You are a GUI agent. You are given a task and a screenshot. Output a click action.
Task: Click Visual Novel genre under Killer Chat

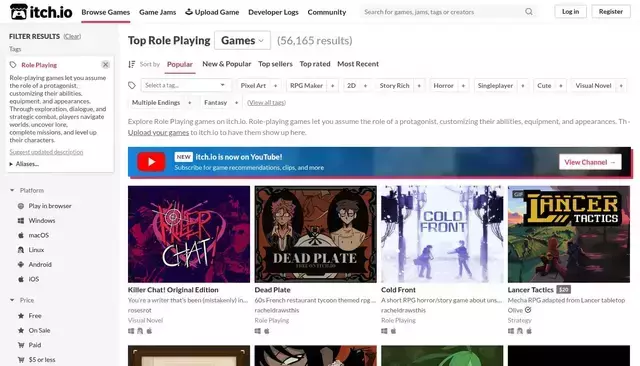[x=145, y=321]
